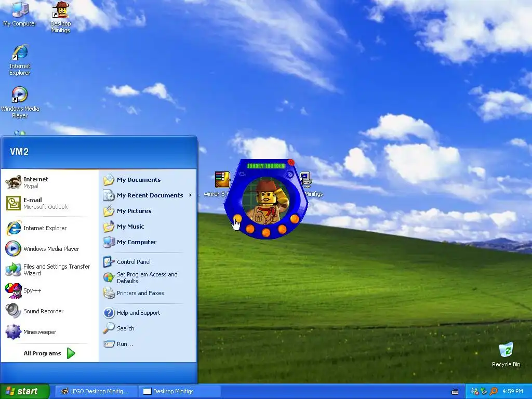
Task: Click JOHNNY THUNDER name display on widget
Action: tap(266, 166)
